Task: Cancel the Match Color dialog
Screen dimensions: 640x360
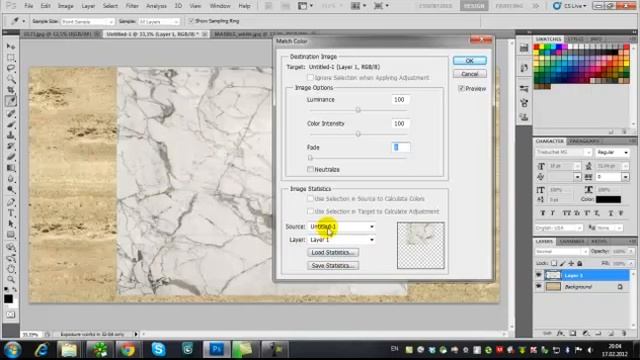Action: [x=469, y=74]
